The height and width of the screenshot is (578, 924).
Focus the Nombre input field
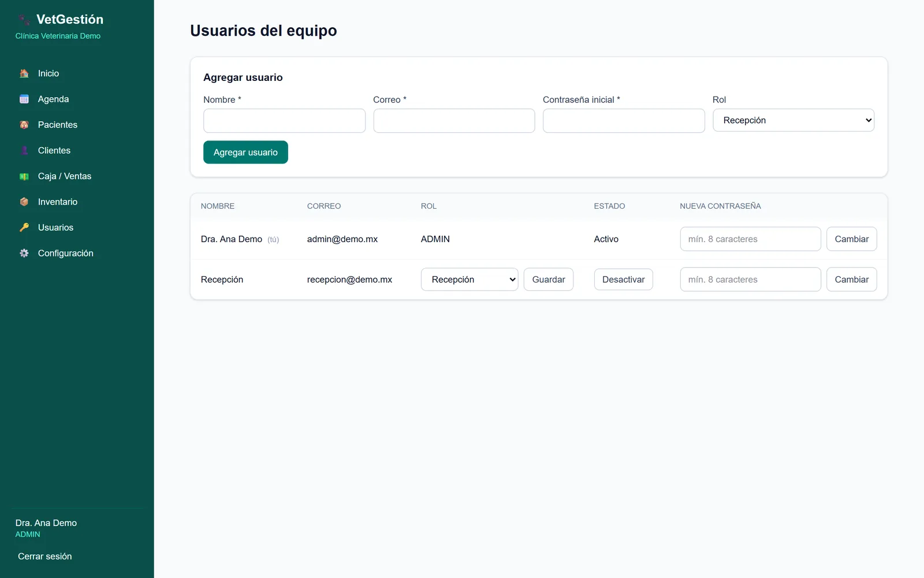[x=284, y=121]
